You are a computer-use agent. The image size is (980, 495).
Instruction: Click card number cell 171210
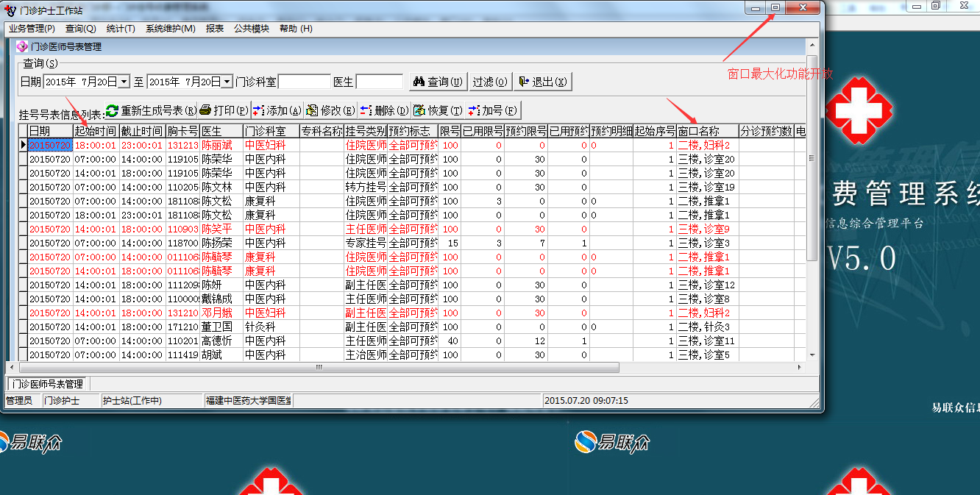pos(182,327)
